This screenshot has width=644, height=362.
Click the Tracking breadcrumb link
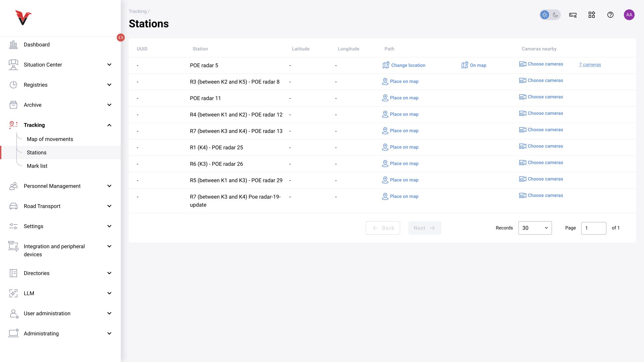click(138, 11)
